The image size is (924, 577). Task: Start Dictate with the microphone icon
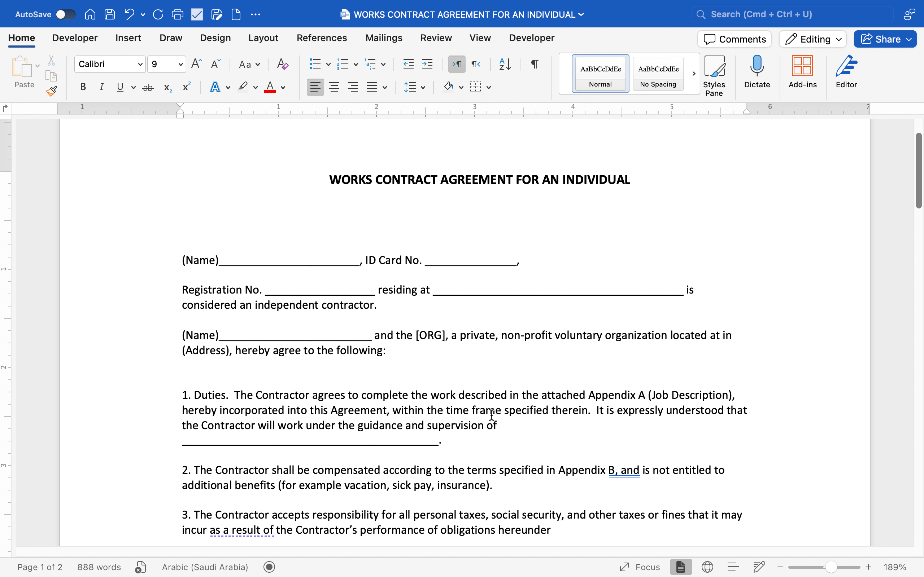757,71
